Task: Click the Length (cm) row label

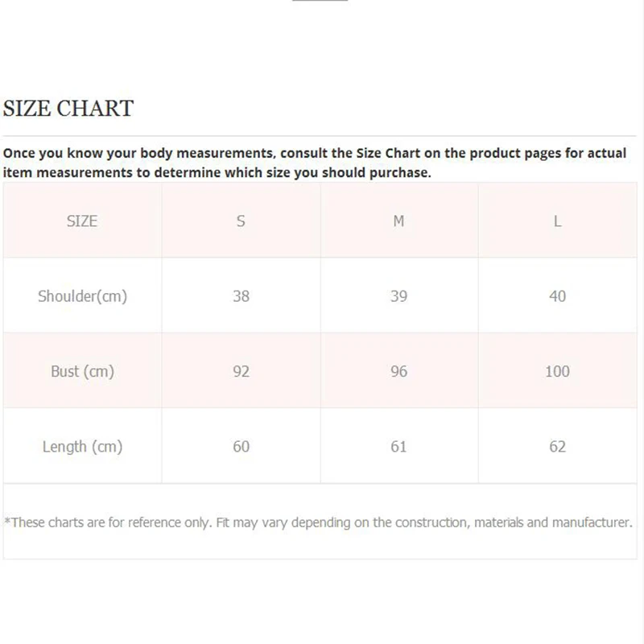Action: (82, 447)
